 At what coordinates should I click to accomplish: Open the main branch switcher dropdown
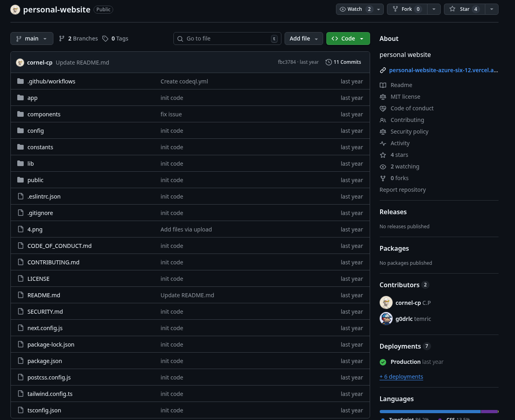[32, 39]
